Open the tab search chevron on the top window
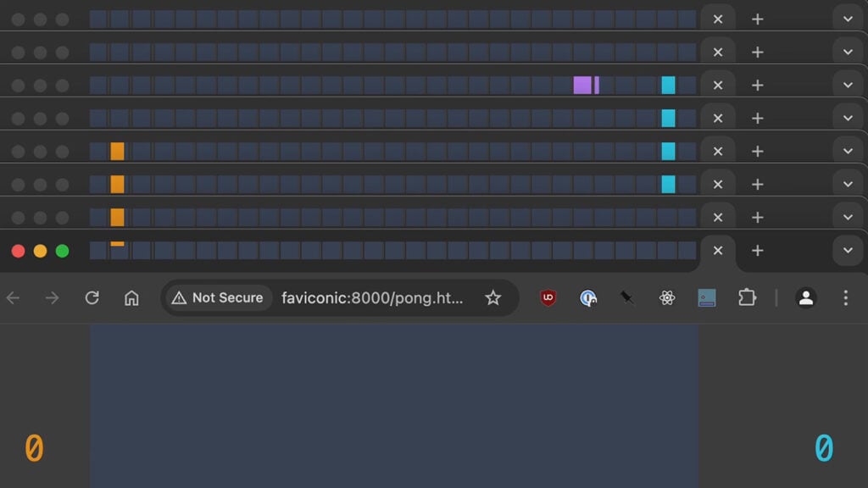The width and height of the screenshot is (868, 488). coord(848,18)
